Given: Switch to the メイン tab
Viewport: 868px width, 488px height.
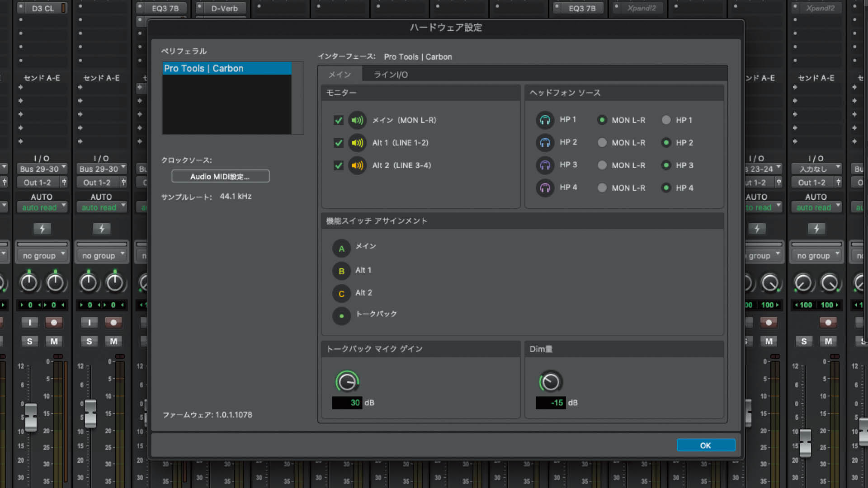Looking at the screenshot, I should 340,75.
